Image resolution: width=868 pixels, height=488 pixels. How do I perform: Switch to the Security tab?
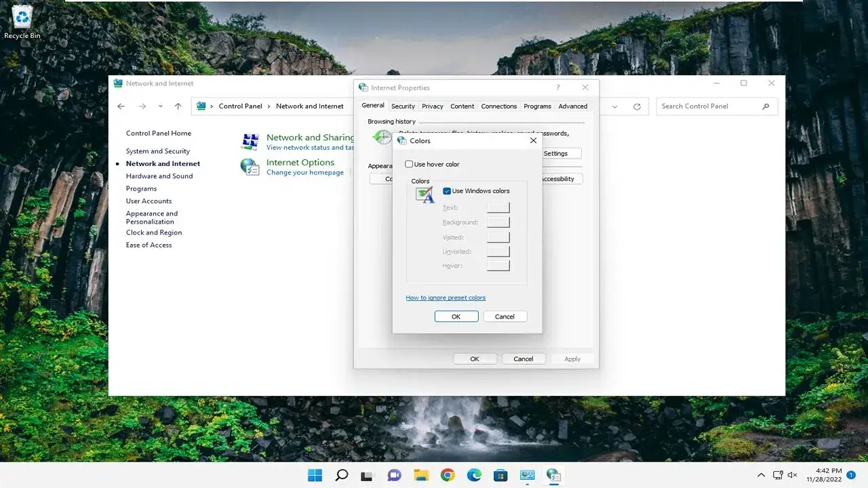click(x=403, y=106)
